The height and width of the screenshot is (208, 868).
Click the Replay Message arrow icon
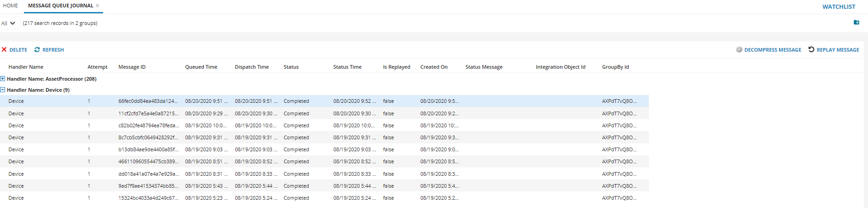pyautogui.click(x=811, y=49)
